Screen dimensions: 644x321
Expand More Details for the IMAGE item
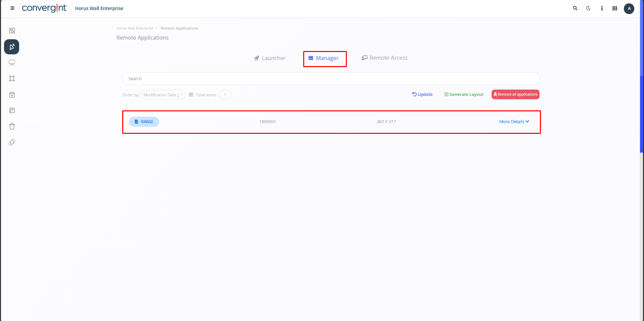click(x=514, y=122)
